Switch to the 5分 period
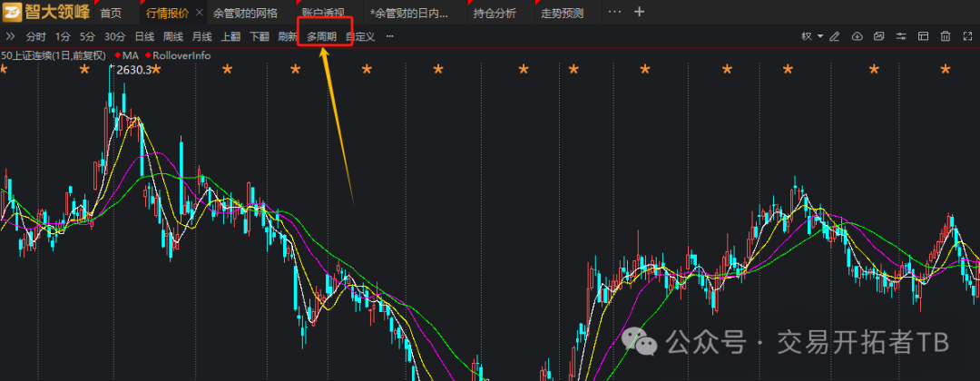The image size is (980, 381). pos(87,37)
